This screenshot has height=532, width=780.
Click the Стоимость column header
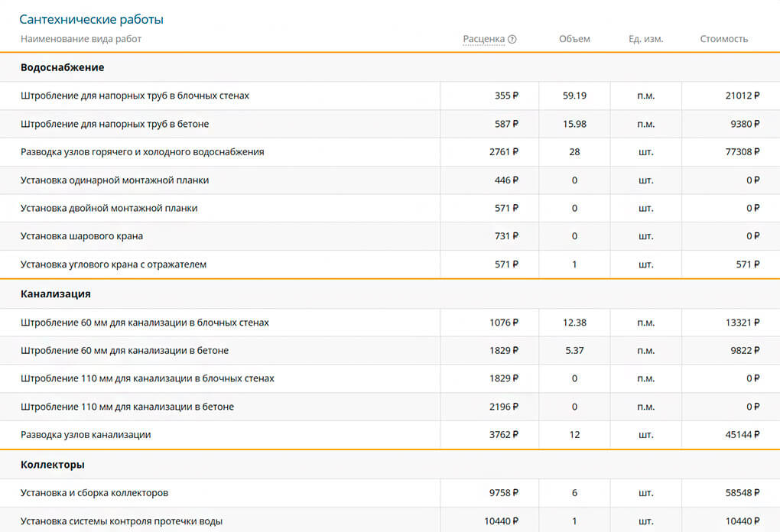pyautogui.click(x=723, y=39)
